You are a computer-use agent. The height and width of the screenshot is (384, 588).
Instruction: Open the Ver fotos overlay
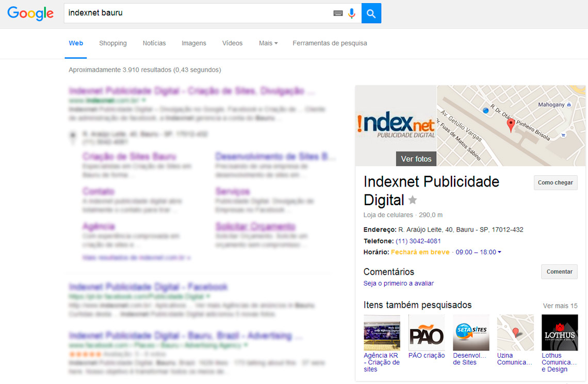click(416, 159)
